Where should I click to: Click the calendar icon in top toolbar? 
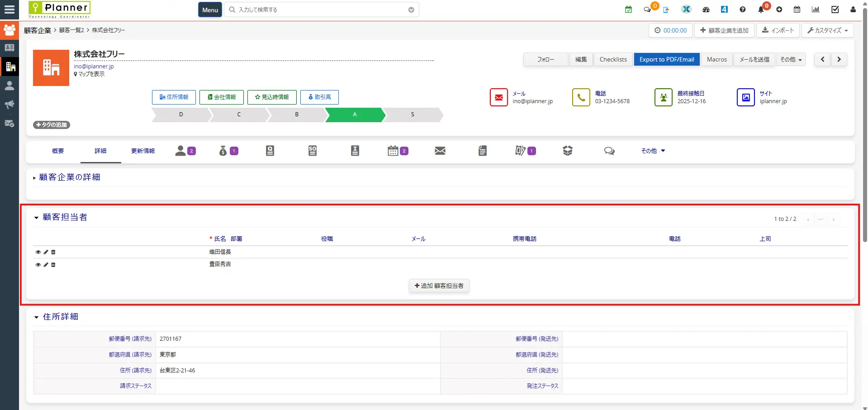coord(797,10)
